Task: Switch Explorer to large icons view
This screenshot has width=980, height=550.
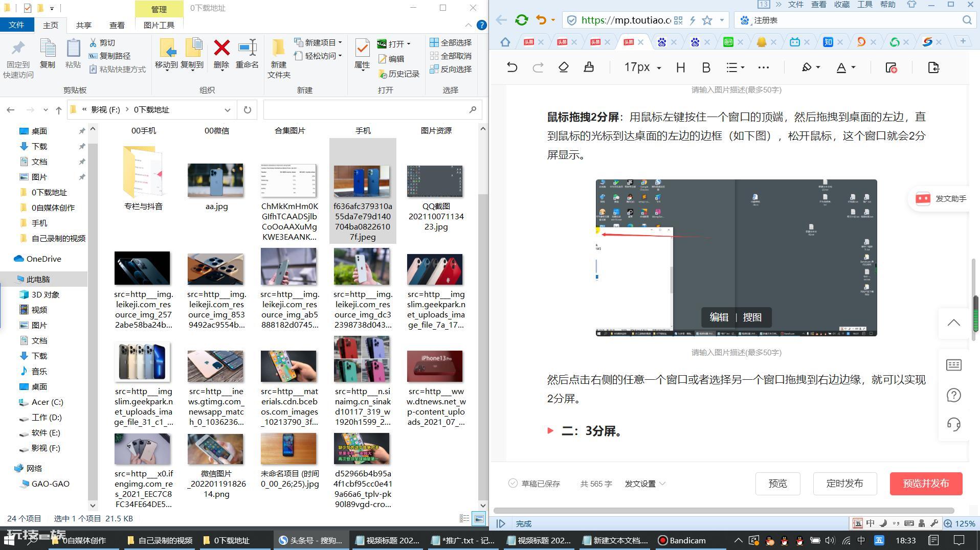Action: coord(479,518)
